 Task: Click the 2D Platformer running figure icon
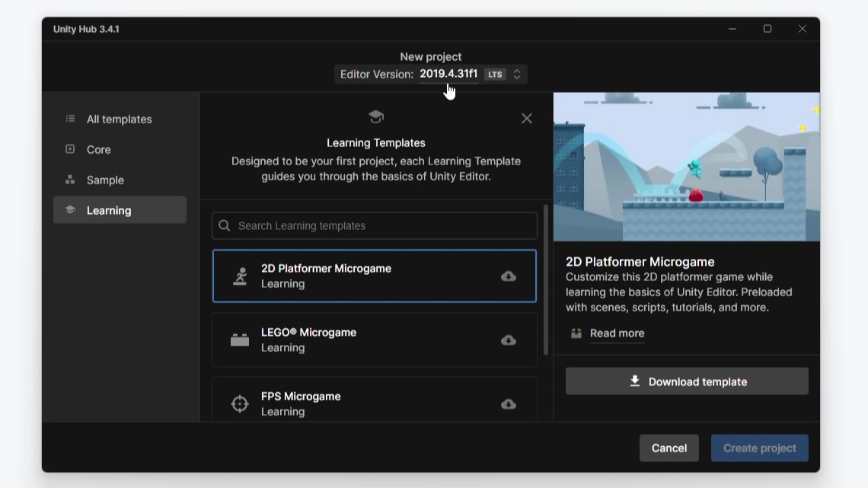pyautogui.click(x=240, y=276)
